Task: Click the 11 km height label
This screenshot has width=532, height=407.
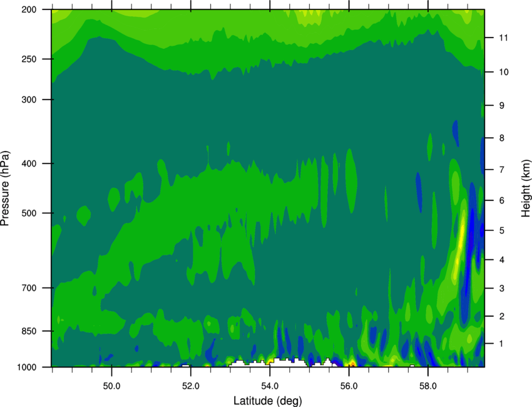Action: [x=503, y=38]
